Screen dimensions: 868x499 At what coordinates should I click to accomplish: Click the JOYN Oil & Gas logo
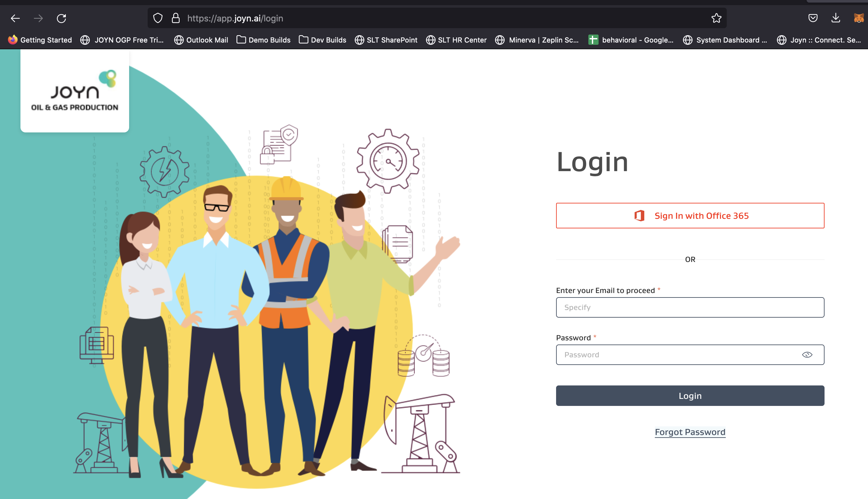(75, 91)
